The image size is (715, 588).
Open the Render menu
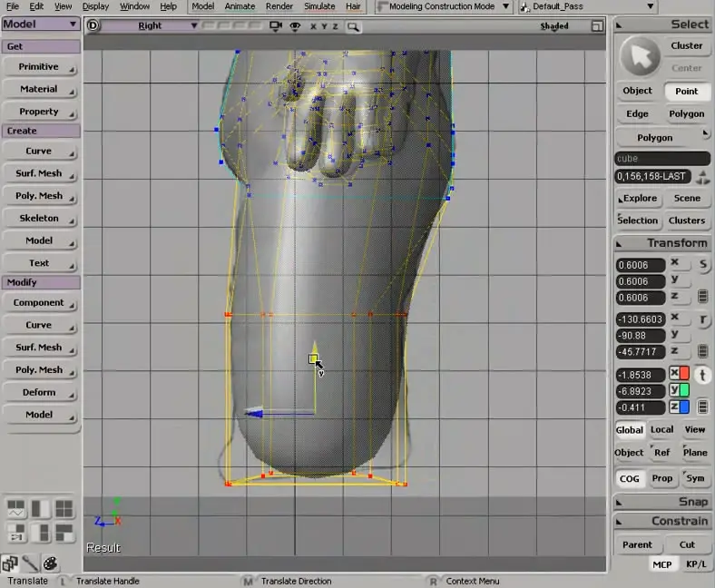pyautogui.click(x=279, y=6)
